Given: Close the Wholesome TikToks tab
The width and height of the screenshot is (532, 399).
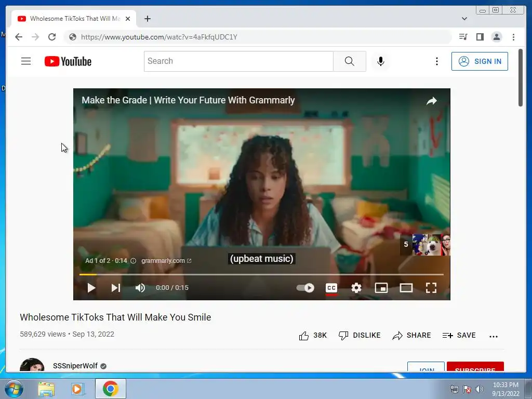Looking at the screenshot, I should click(x=128, y=19).
